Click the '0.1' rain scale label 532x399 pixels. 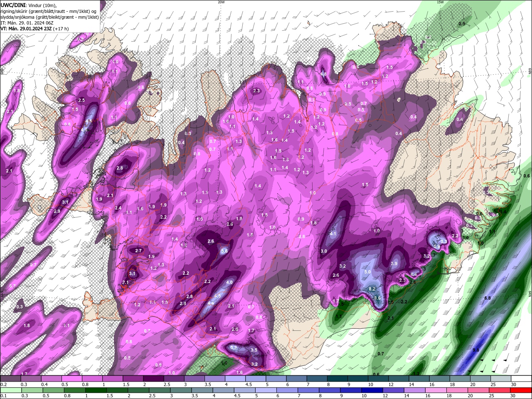(3, 396)
